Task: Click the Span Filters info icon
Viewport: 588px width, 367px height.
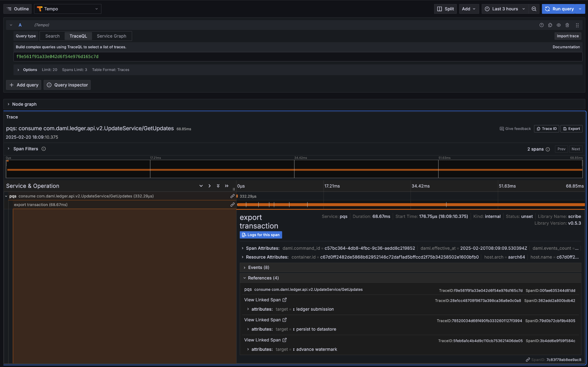Action: (x=44, y=149)
